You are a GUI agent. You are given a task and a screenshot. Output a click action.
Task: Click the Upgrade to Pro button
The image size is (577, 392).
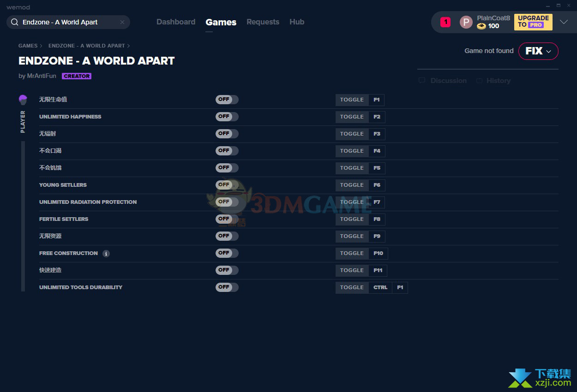point(533,22)
